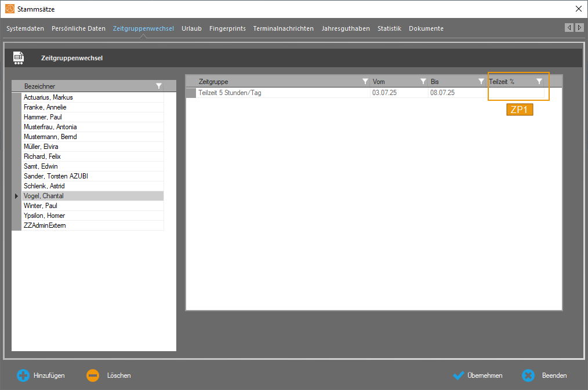Image resolution: width=588 pixels, height=390 pixels.
Task: Select Sander, Torsten AZUBI in list
Action: pos(56,176)
